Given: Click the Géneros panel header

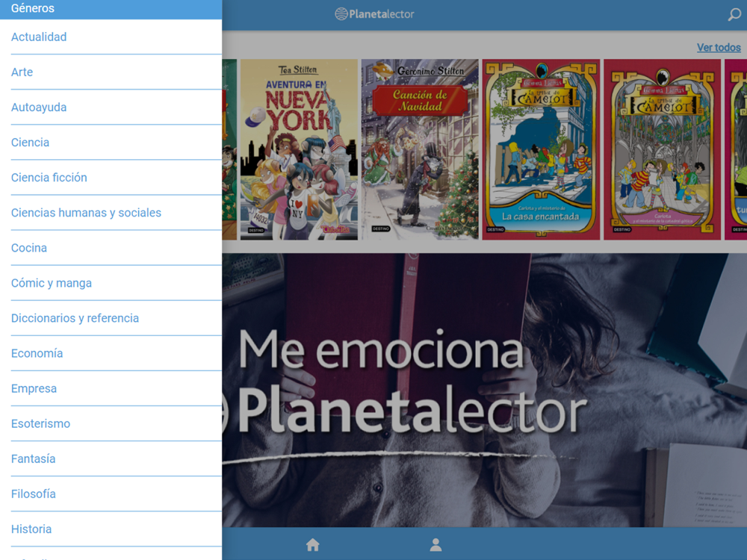Looking at the screenshot, I should coord(111,9).
